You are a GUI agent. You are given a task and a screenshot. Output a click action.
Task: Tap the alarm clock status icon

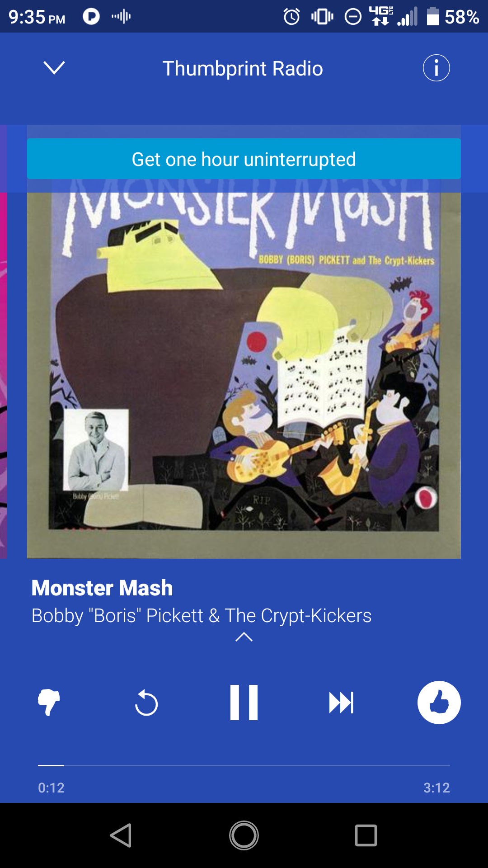292,17
